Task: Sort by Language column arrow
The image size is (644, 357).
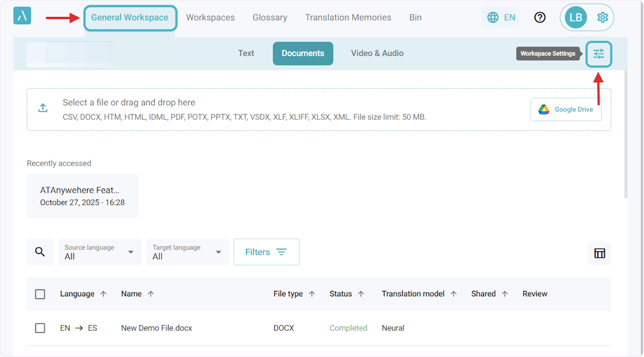Action: click(x=104, y=294)
